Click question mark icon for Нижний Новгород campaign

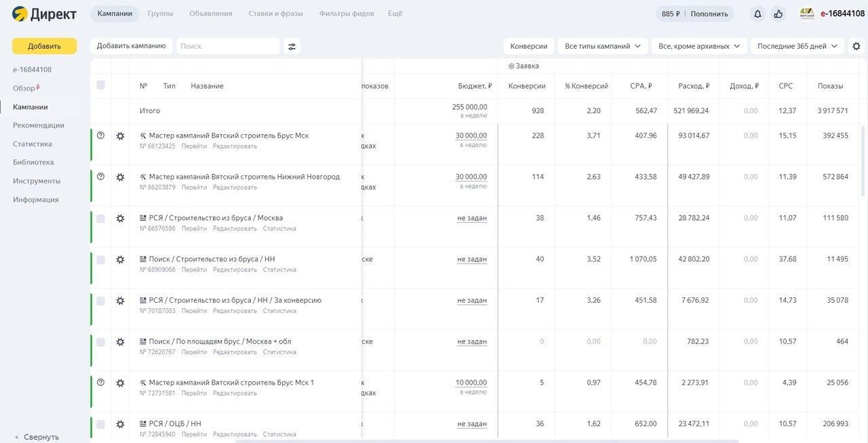point(101,177)
